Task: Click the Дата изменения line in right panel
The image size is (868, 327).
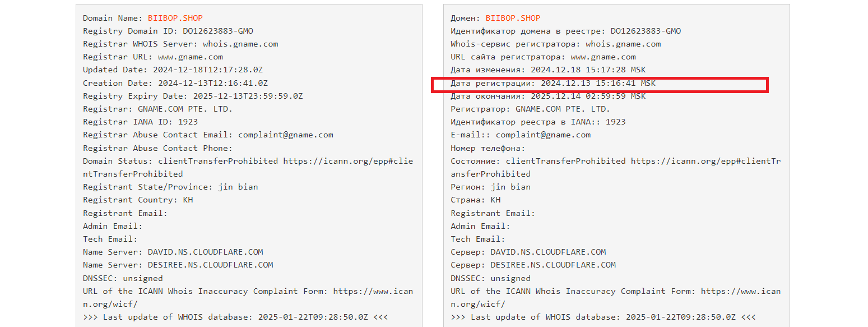Action: 548,70
